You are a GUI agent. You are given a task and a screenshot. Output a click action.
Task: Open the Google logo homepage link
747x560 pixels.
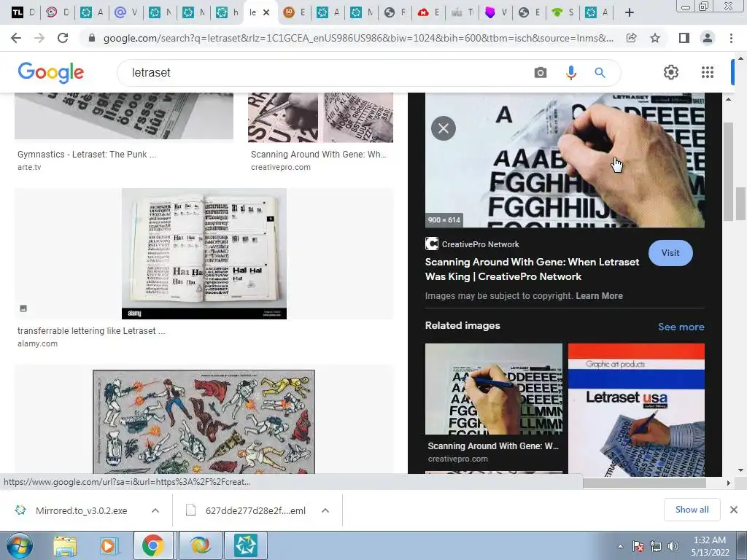[x=51, y=72]
